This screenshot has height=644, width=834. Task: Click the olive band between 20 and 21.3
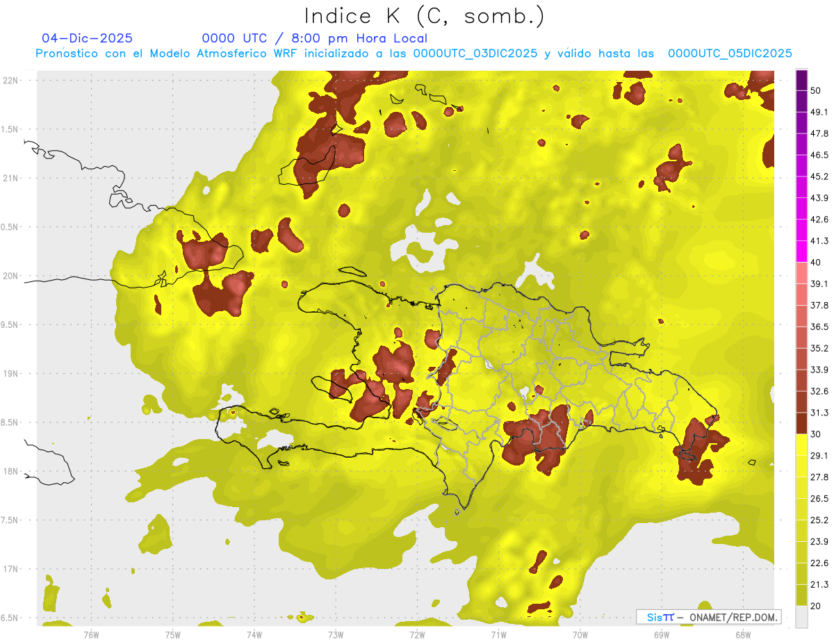(801, 595)
